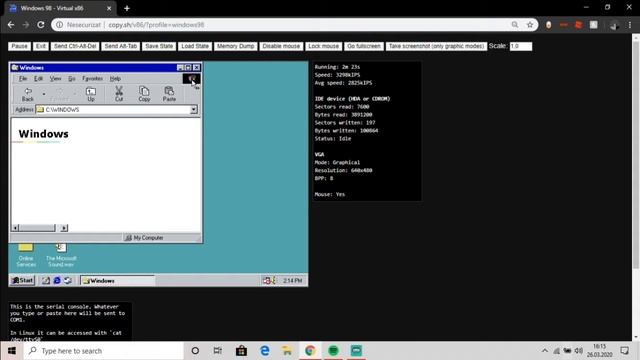Click the Cut scissors toolbar icon
Viewport: 640px width, 360px height.
pos(119,94)
